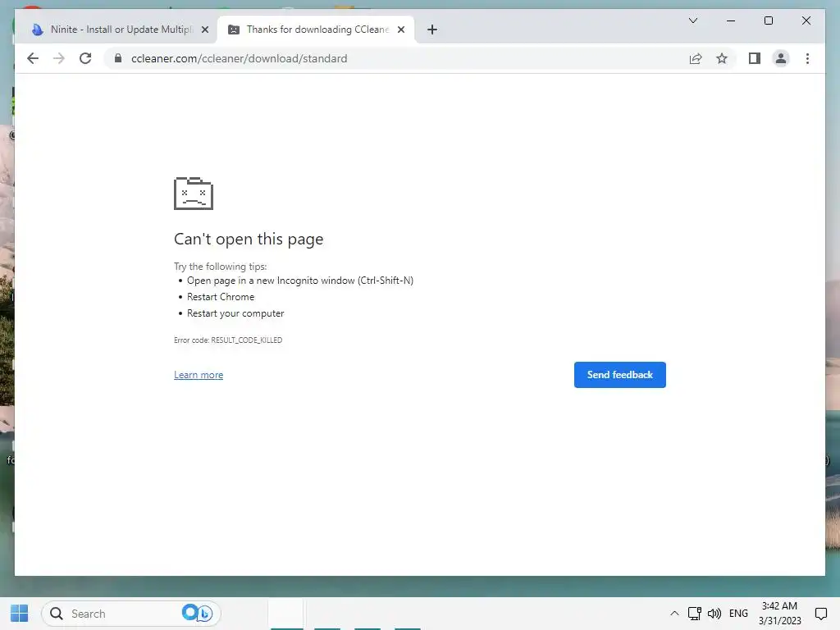Reload the crashed page
840x630 pixels.
(x=85, y=58)
